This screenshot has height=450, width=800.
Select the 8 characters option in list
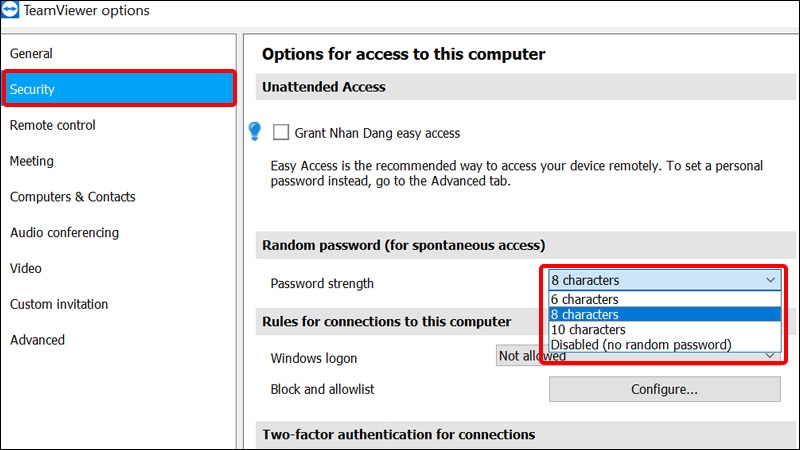(585, 314)
